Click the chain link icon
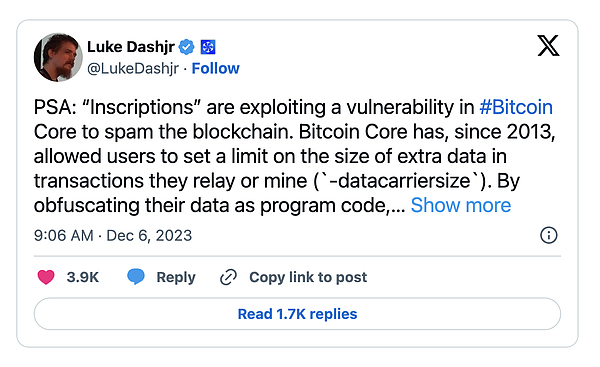 pos(228,277)
